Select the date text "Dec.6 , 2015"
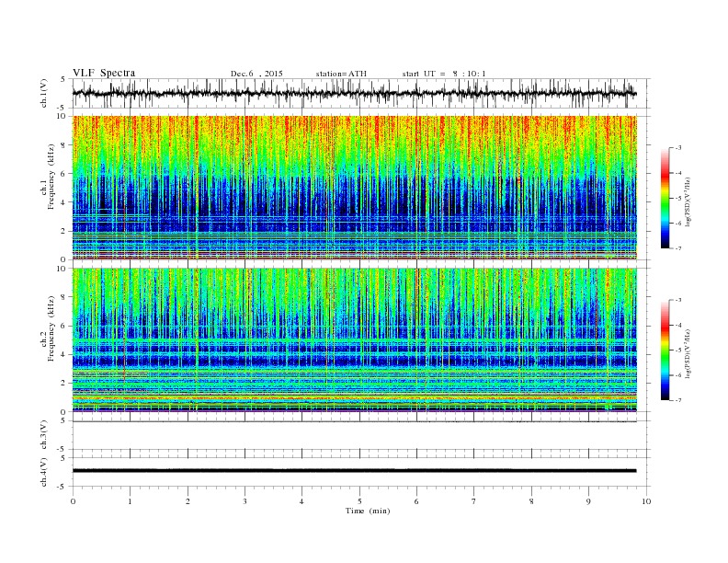Viewport: 728px width, 563px height. tap(256, 74)
